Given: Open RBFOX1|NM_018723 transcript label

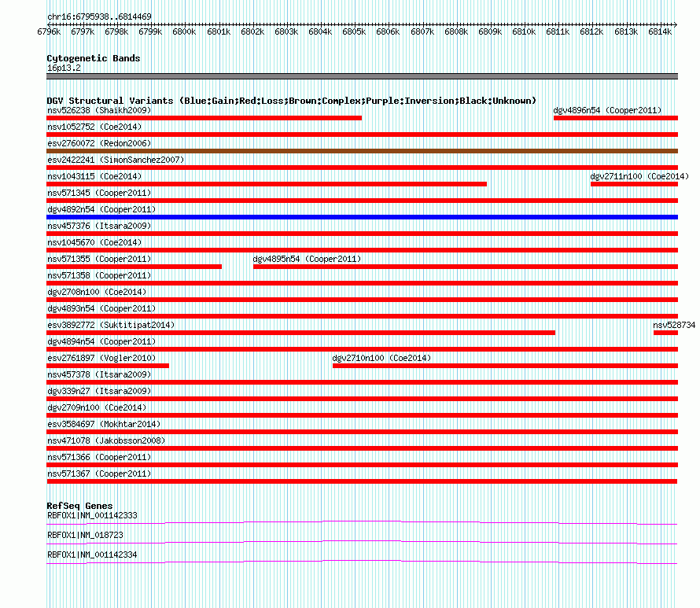Looking at the screenshot, I should pos(85,535).
